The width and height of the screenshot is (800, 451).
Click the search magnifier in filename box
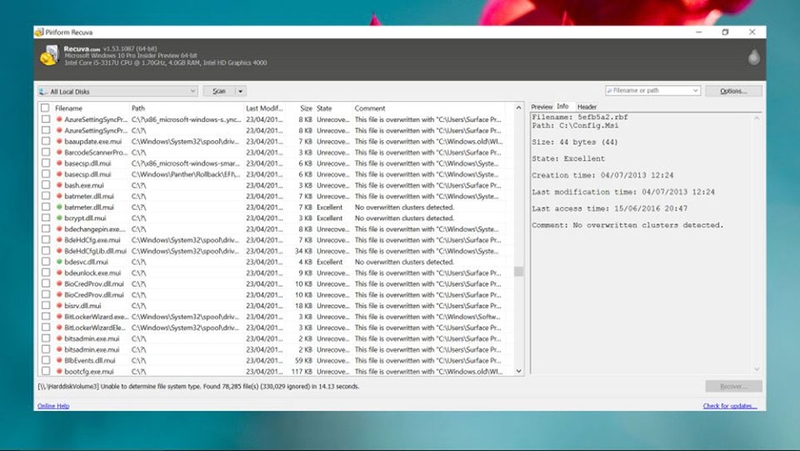(x=609, y=90)
